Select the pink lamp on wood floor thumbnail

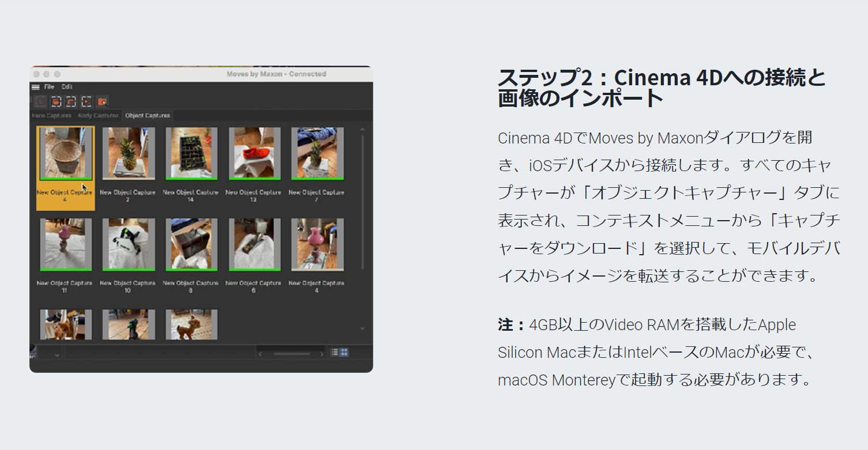(x=317, y=245)
